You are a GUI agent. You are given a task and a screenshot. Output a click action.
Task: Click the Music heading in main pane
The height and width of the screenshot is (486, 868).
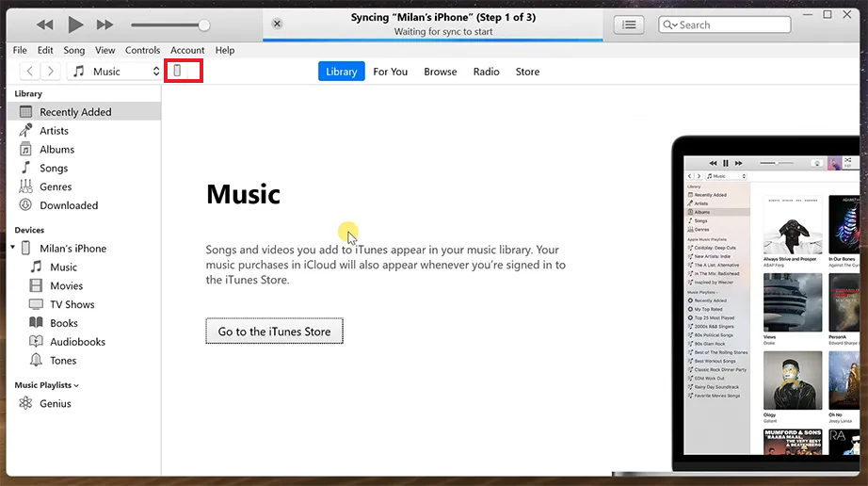pyautogui.click(x=243, y=194)
